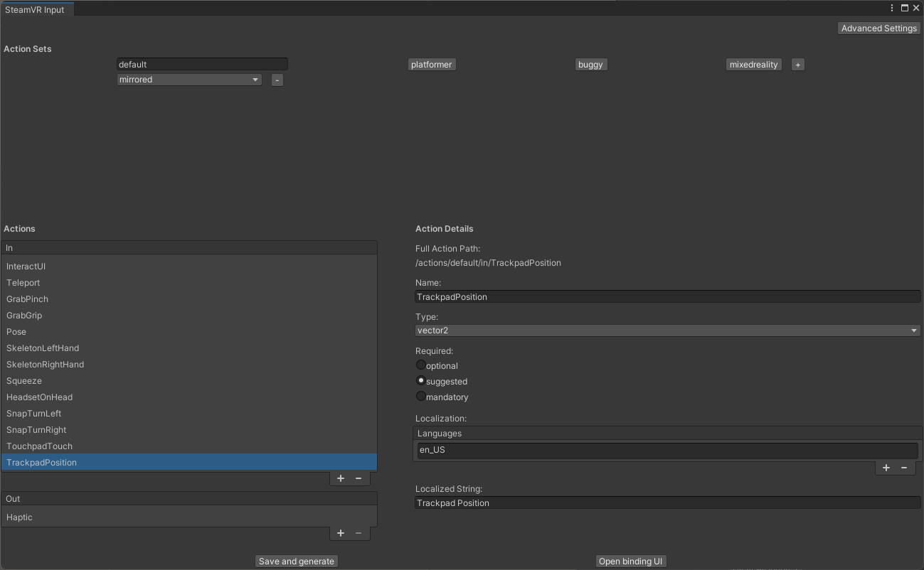Close the SteamVR Input window
Image resolution: width=924 pixels, height=570 pixels.
tap(916, 9)
